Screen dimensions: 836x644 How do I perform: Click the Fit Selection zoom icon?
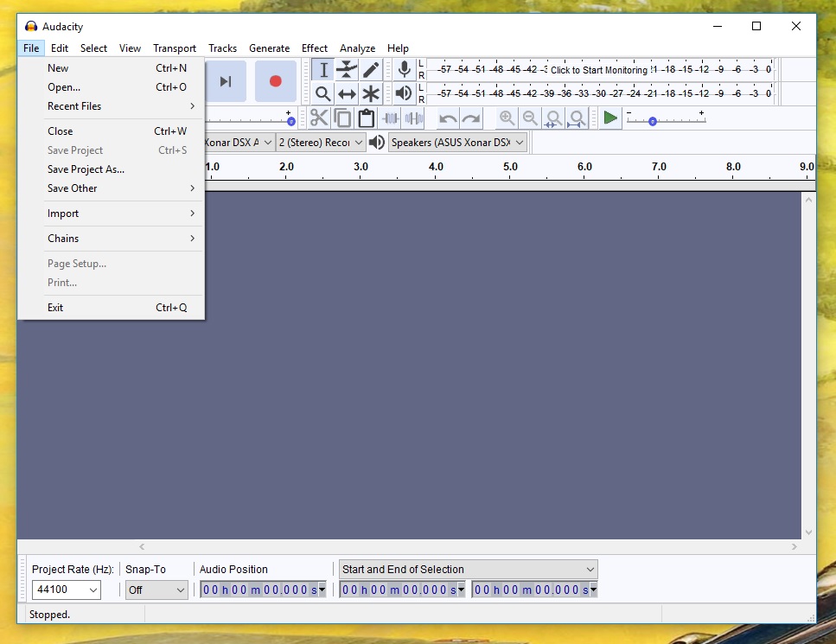point(553,118)
